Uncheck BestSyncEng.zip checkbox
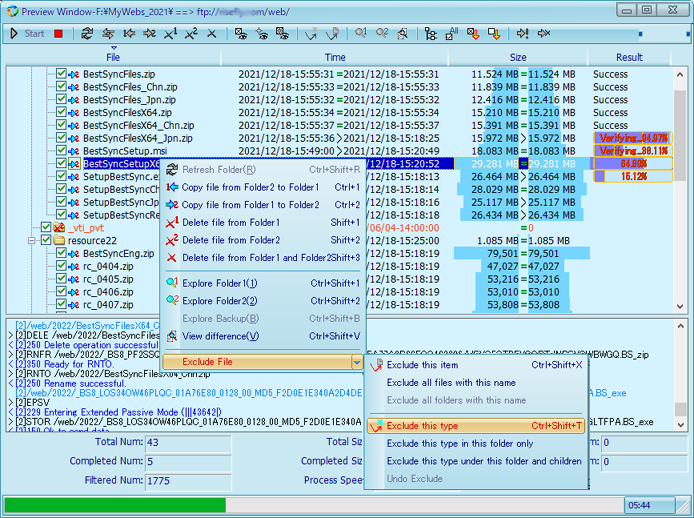 coord(61,253)
